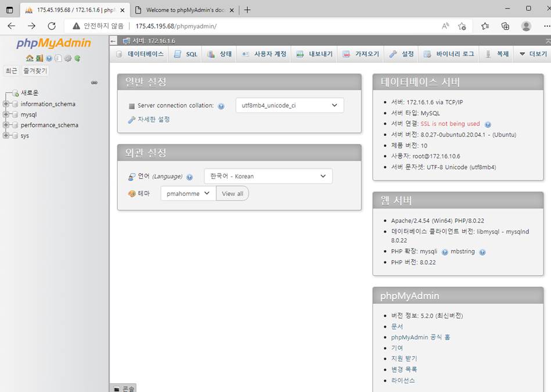Open the 내보내기 export tab

click(315, 54)
